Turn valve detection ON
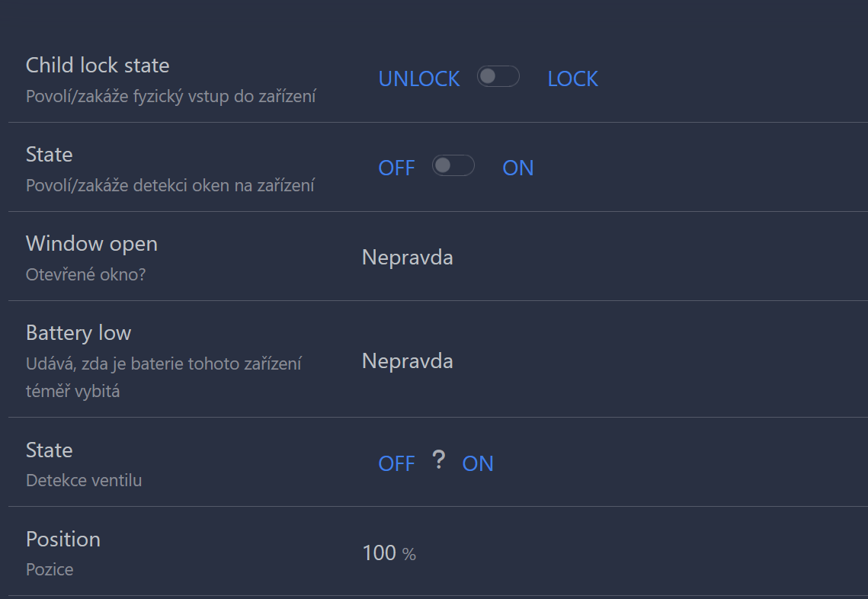 (x=478, y=464)
